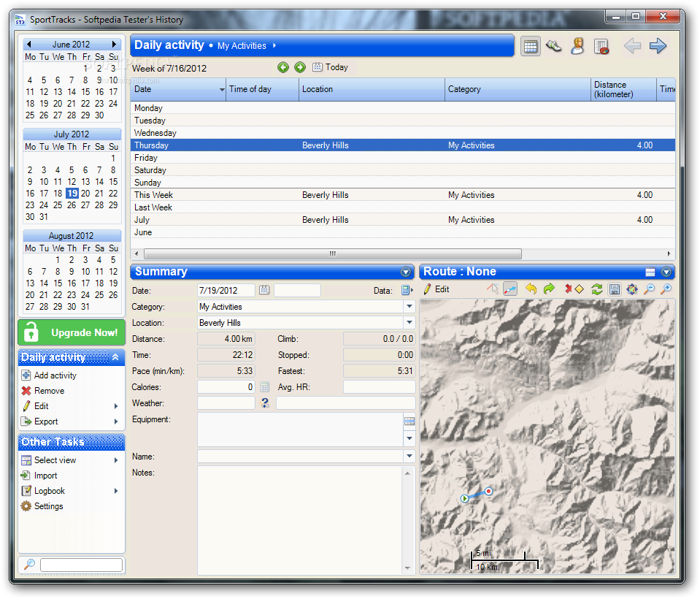Viewport: 700px width, 599px height.
Task: Jump to Today in the week view
Action: coord(331,67)
